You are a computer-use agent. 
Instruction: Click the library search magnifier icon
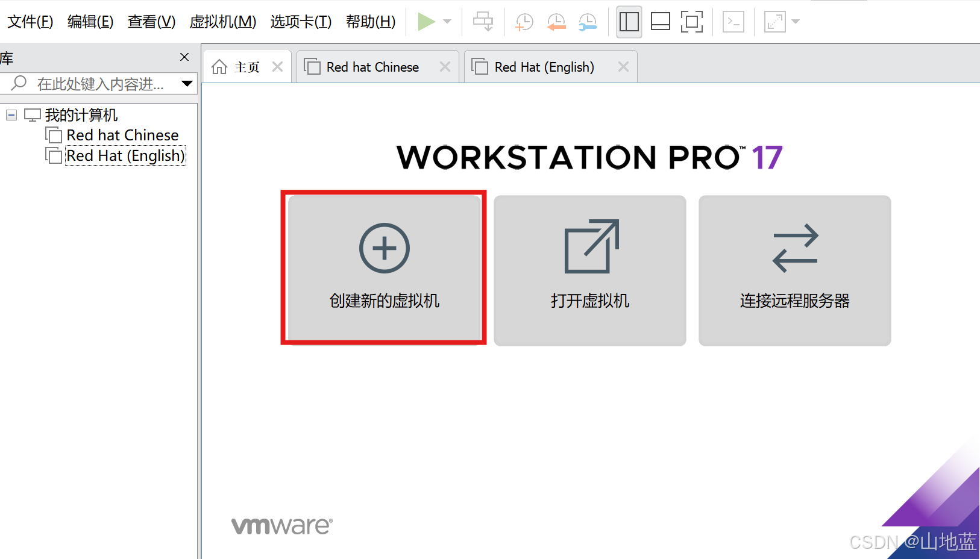pos(19,83)
